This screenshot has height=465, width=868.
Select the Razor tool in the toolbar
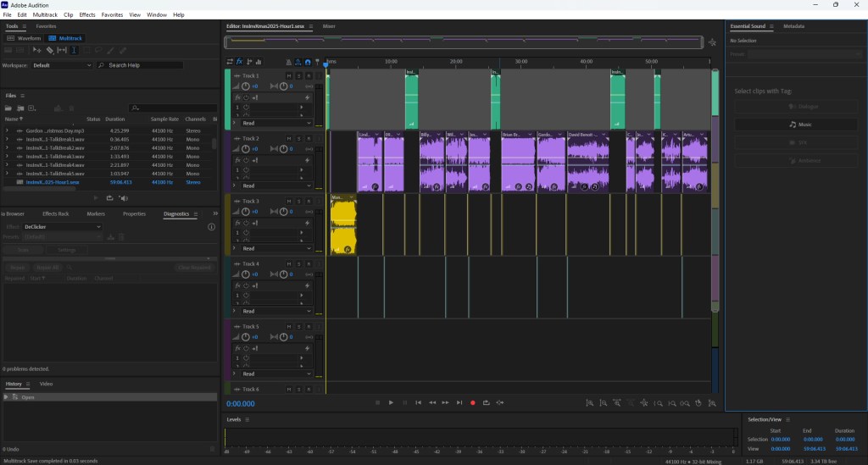(x=49, y=51)
